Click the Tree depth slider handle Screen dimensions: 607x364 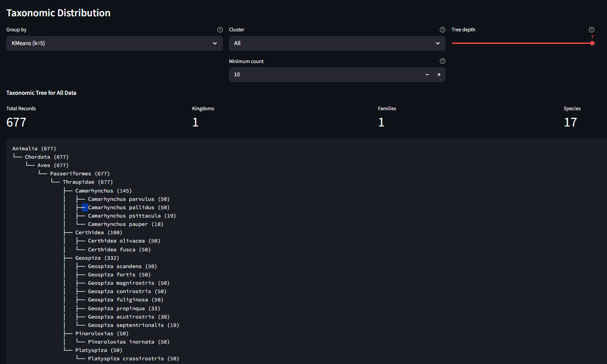click(x=592, y=43)
